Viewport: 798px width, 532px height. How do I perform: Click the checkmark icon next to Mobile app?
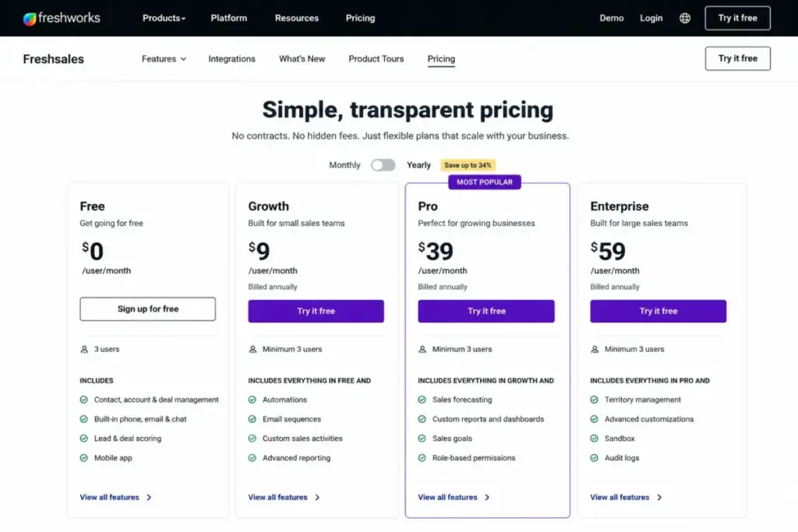(x=83, y=458)
